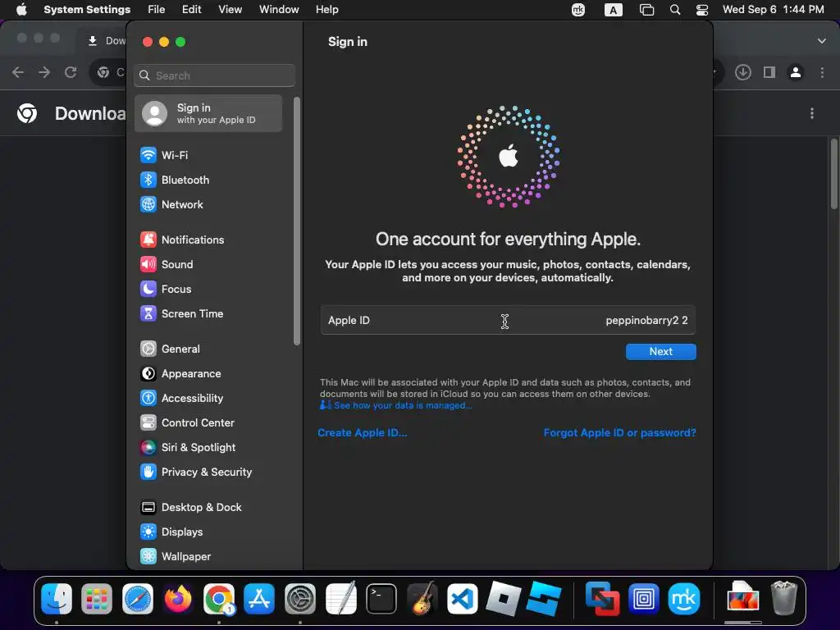The image size is (840, 630).
Task: Open the Edit menu
Action: [x=191, y=10]
